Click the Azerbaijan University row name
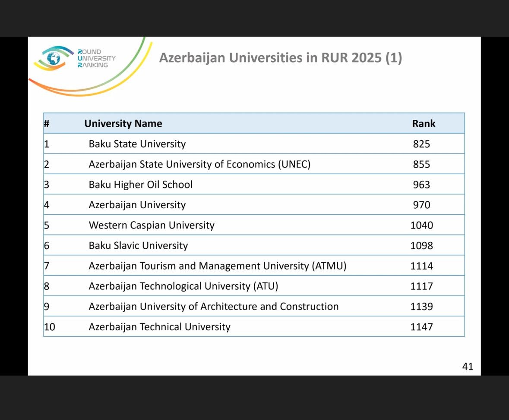The width and height of the screenshot is (509, 420). (x=137, y=205)
